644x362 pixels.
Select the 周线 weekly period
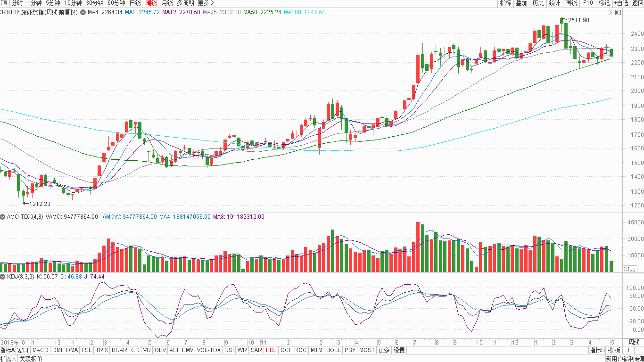[x=151, y=3]
